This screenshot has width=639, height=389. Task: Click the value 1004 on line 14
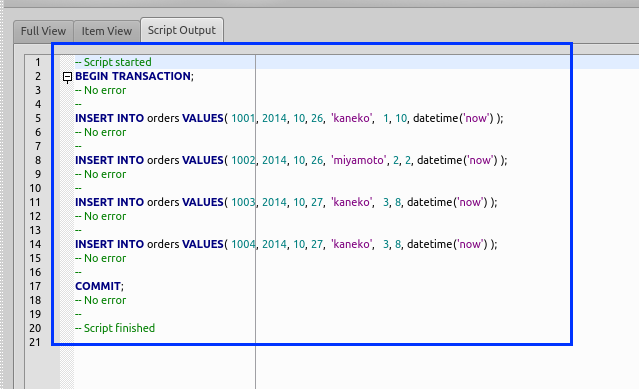pos(243,244)
